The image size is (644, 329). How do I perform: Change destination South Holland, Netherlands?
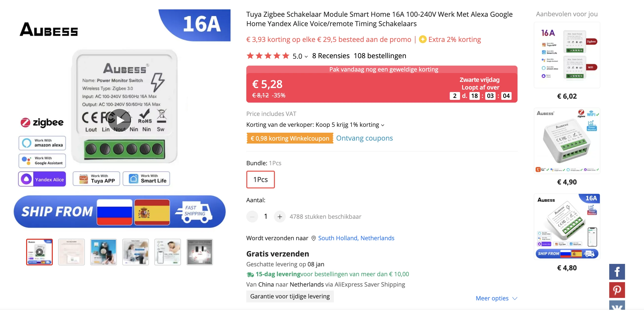click(x=356, y=238)
